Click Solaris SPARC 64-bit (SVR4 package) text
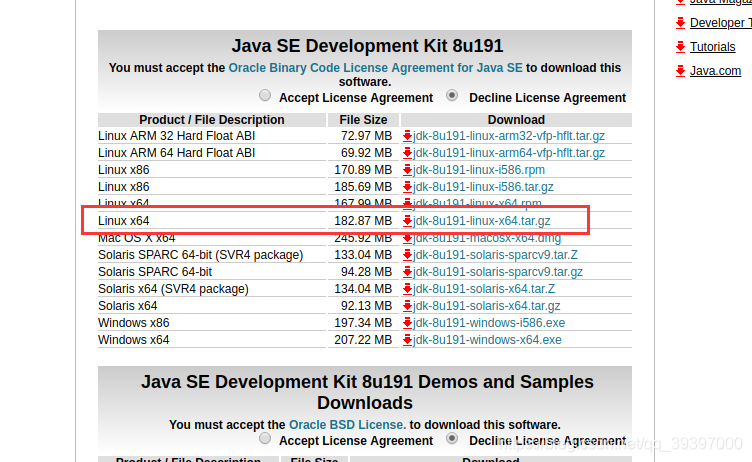 tap(200, 255)
